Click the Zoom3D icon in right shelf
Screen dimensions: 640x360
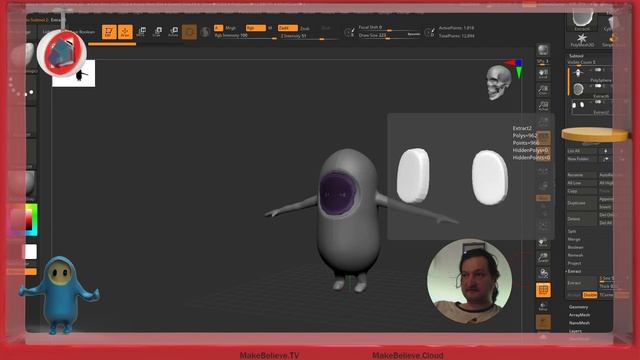[543, 258]
